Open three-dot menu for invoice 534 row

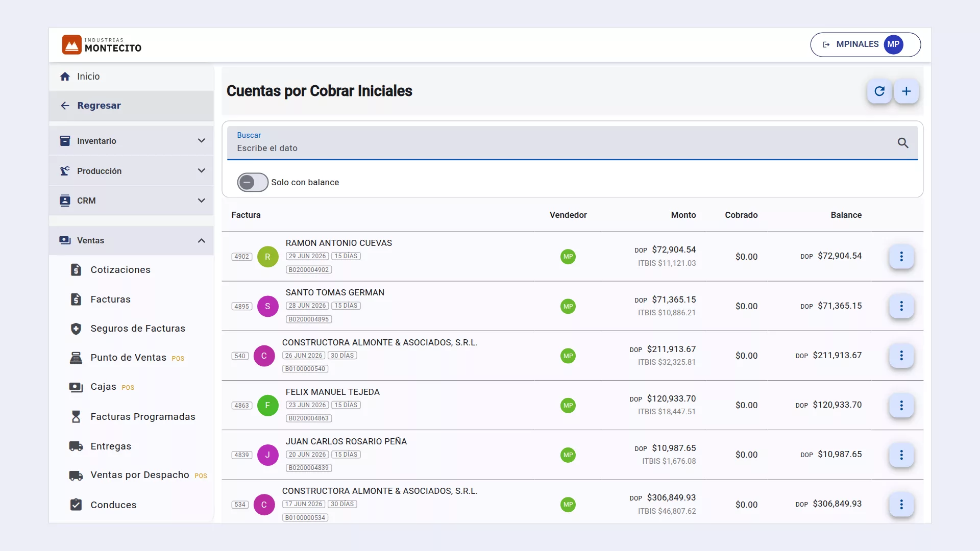[901, 504]
